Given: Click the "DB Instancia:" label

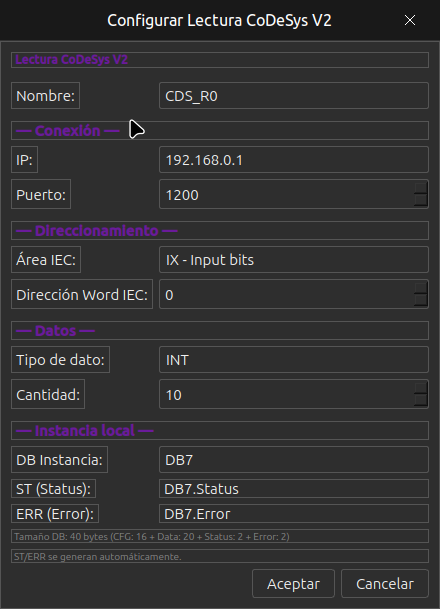Looking at the screenshot, I should tap(59, 459).
